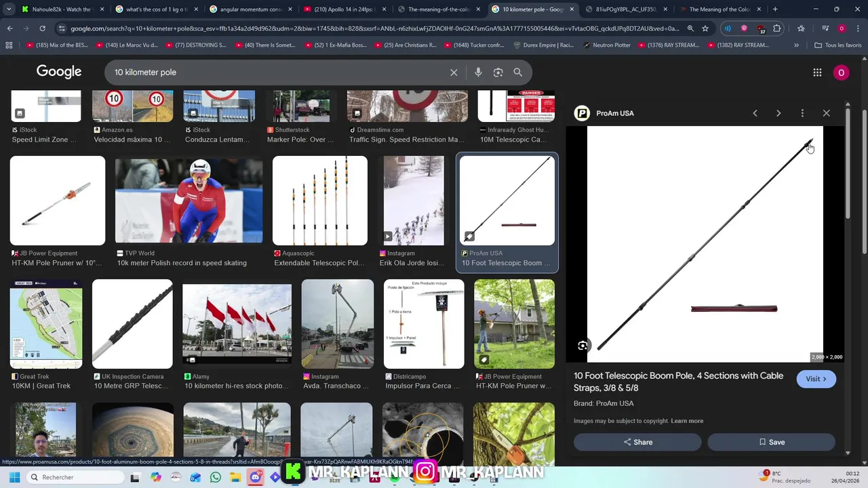
Task: Open the Windows Start menu
Action: [14, 477]
